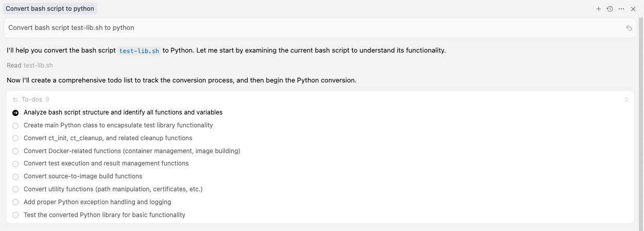Collapse the To-dos list chevron
The image size is (644, 231).
point(626,100)
